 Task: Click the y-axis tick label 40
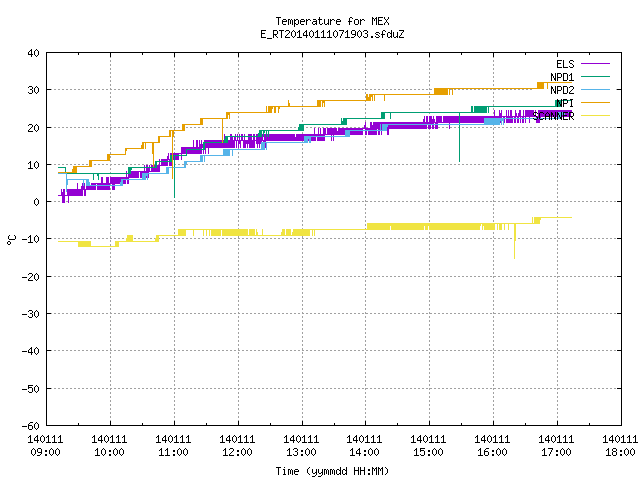(33, 53)
